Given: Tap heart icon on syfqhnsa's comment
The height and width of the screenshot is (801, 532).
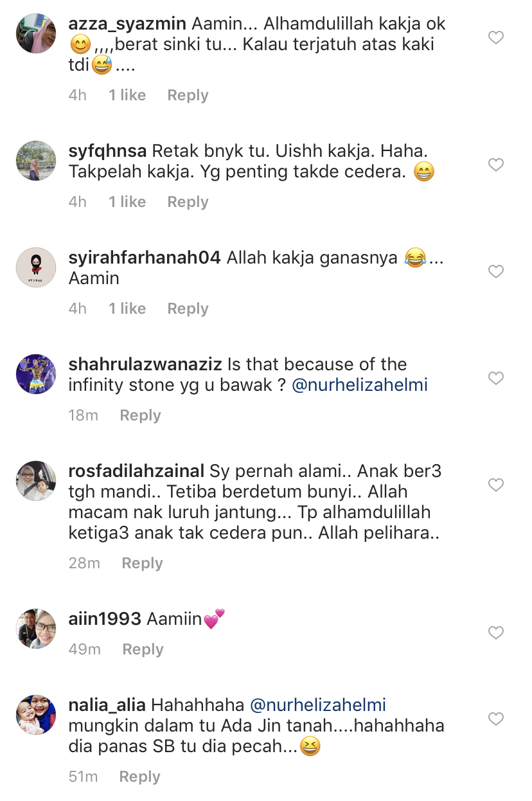Looking at the screenshot, I should (495, 165).
